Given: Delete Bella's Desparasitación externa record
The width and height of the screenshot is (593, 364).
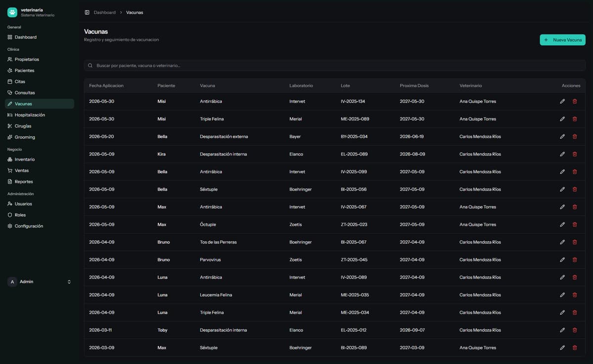Looking at the screenshot, I should tap(574, 136).
